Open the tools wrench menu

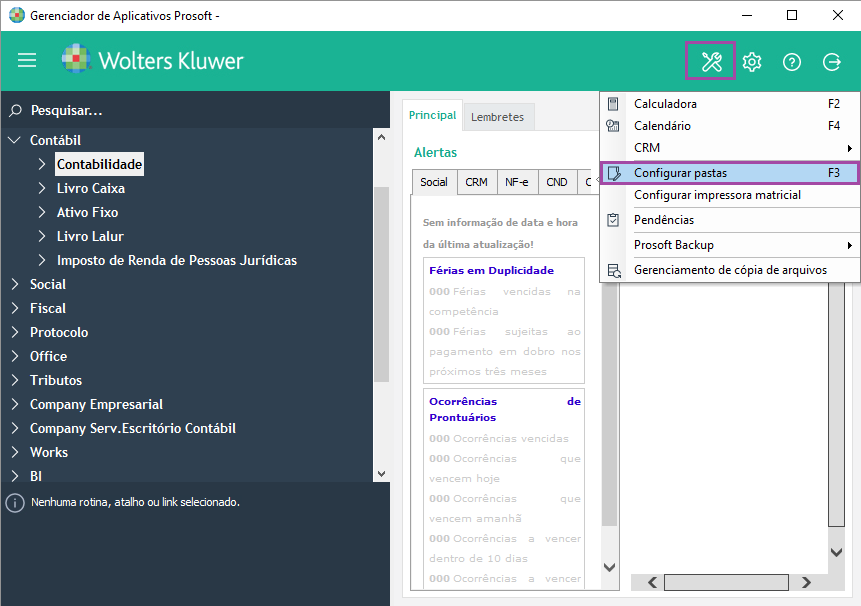pos(711,61)
